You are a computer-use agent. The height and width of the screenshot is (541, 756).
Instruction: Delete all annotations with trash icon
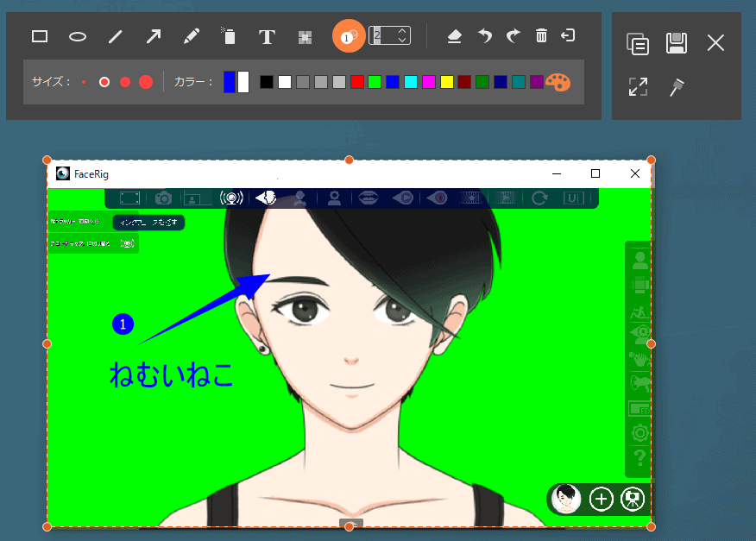(x=541, y=36)
